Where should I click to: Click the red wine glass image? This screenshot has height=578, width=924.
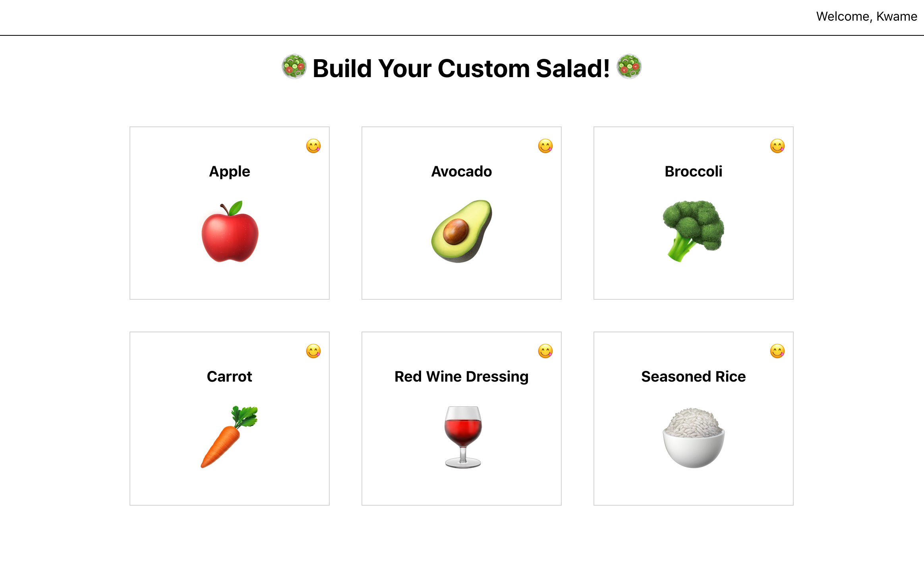coord(463,437)
